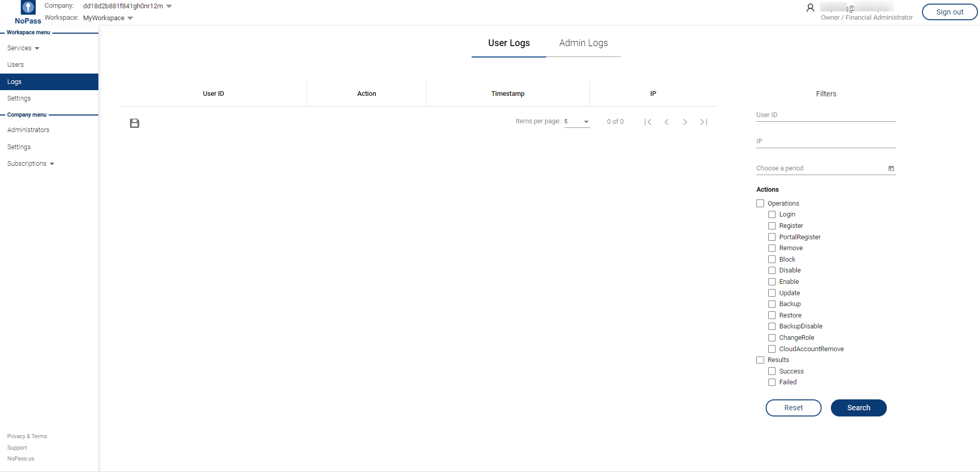Tick the CloudAccountRemove checkbox
The height and width of the screenshot is (475, 980).
[x=772, y=349]
